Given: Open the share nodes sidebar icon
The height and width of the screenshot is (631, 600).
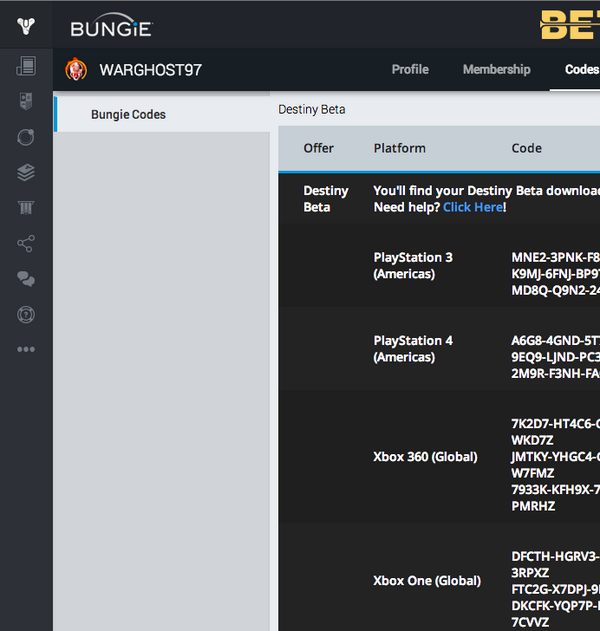Looking at the screenshot, I should click(26, 243).
